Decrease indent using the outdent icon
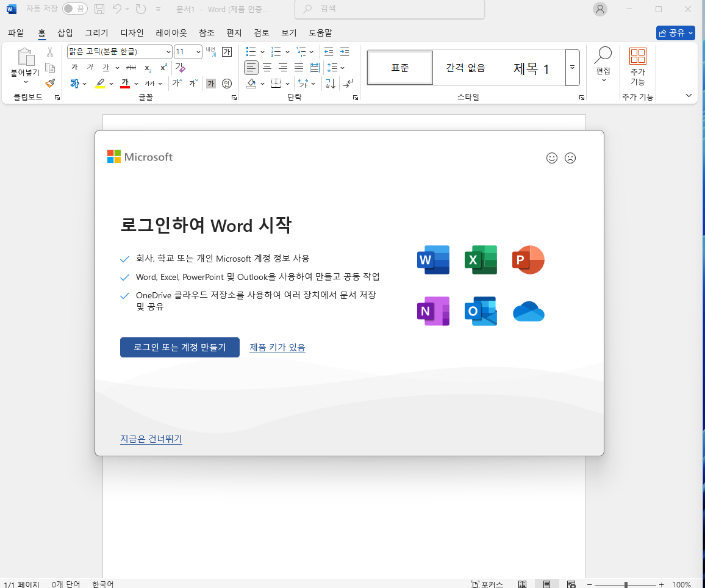 pos(329,52)
